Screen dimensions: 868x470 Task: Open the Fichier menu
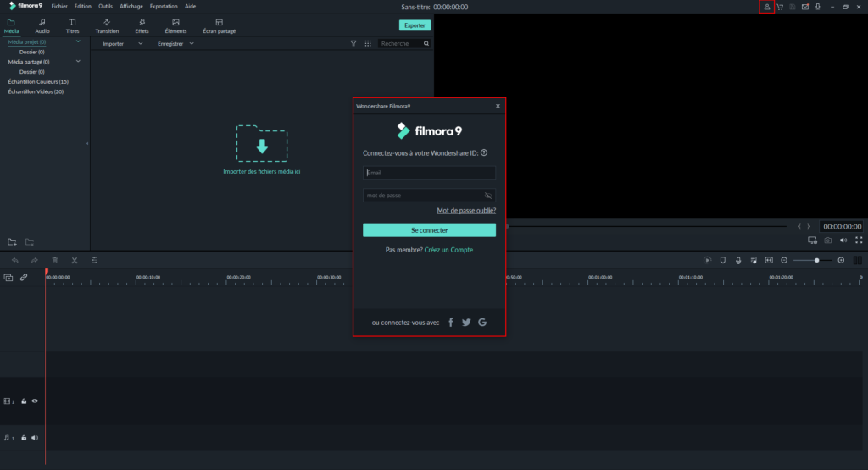[59, 7]
